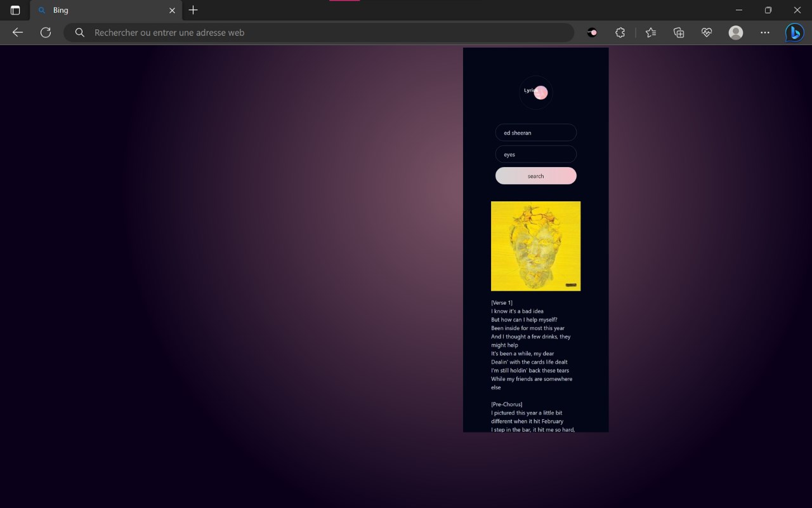
Task: Click the line "Dealin' with the cards life dealt"
Action: (530, 362)
